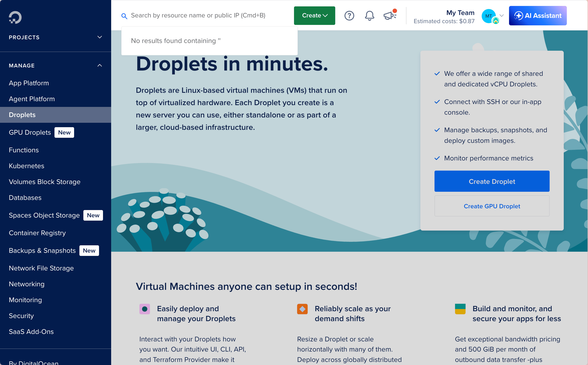Open the team account dropdown chevron

[x=502, y=16]
